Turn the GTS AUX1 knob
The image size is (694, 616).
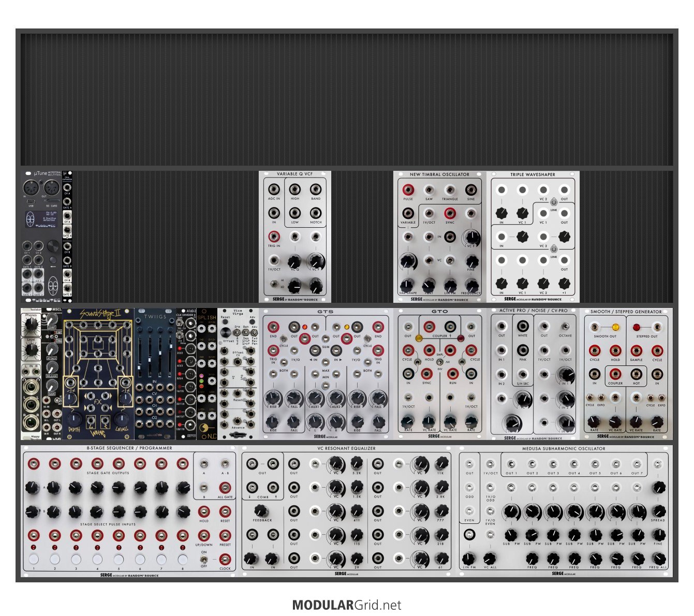pyautogui.click(x=315, y=398)
